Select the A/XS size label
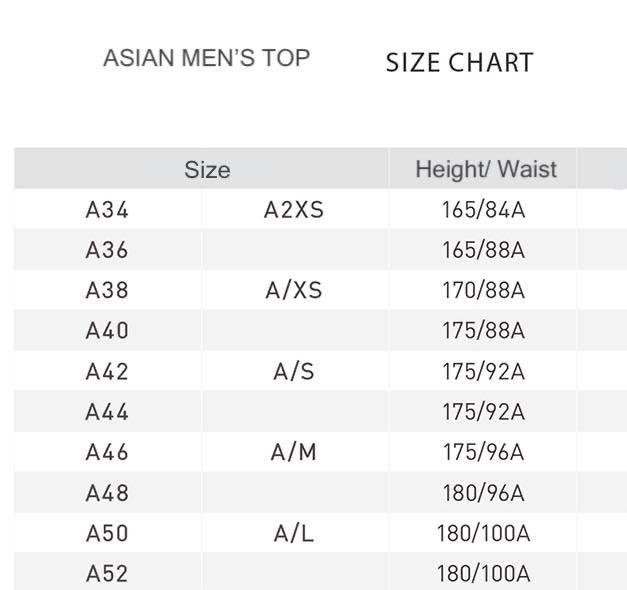 [294, 290]
